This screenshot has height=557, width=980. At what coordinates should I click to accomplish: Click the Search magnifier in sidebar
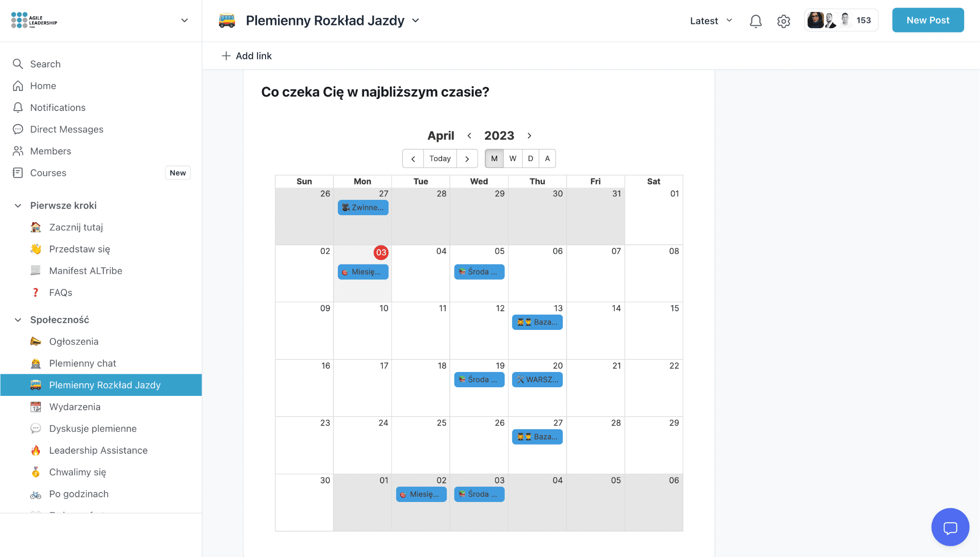click(x=18, y=64)
